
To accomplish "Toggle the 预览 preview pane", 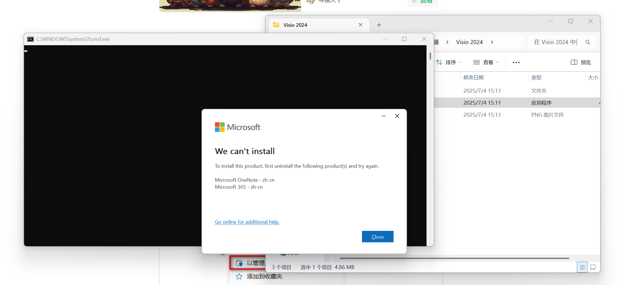I will 581,63.
